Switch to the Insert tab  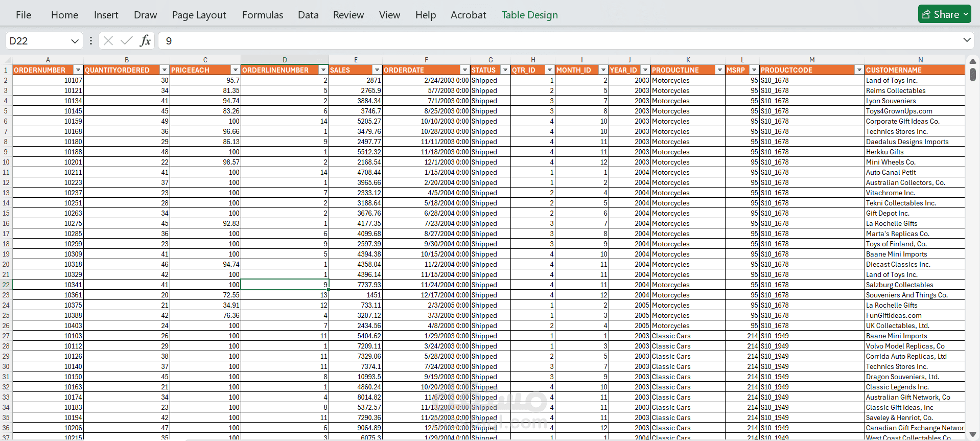click(106, 15)
